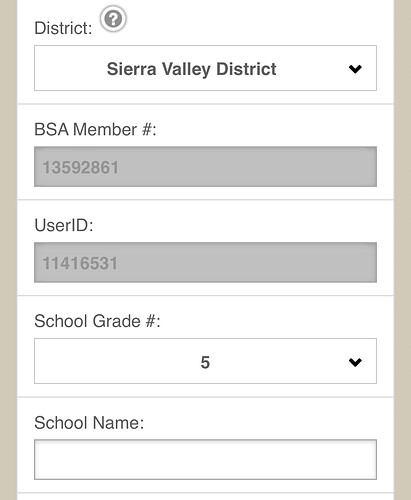Click the School Name: label
Image resolution: width=411 pixels, height=500 pixels.
click(89, 423)
